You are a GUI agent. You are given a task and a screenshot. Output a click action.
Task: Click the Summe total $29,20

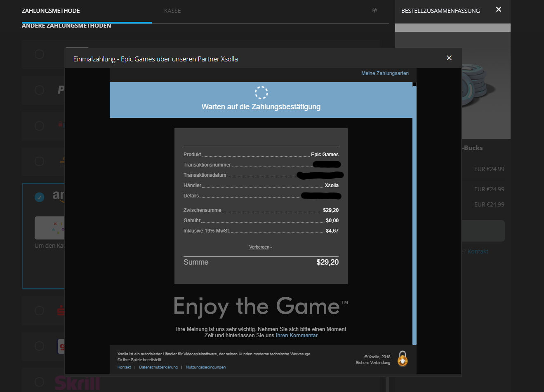click(x=327, y=262)
